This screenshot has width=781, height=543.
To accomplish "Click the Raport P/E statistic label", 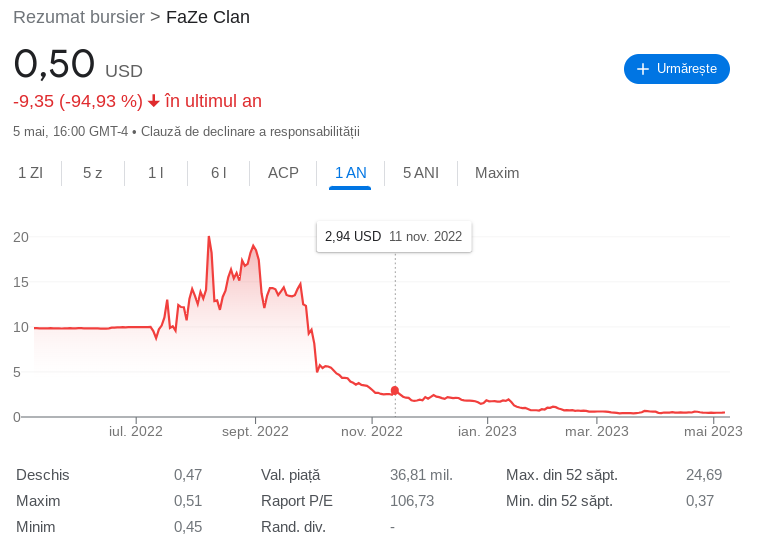I will (296, 501).
